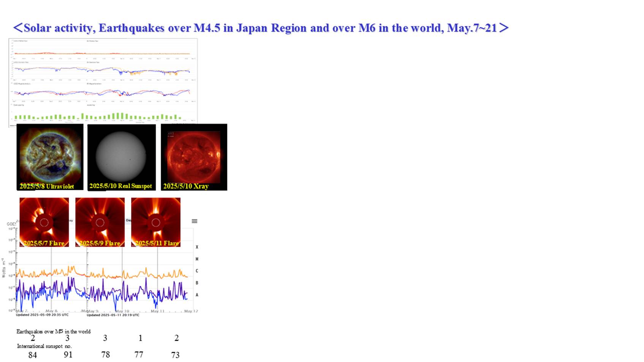Click the 'May 12' axis date label
Viewport: 644px width, 362px height.
(191, 311)
